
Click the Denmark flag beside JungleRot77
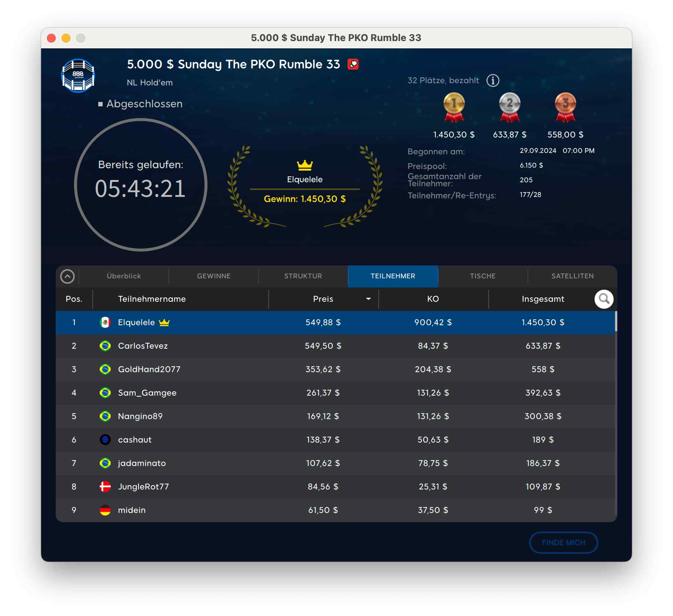(x=105, y=487)
